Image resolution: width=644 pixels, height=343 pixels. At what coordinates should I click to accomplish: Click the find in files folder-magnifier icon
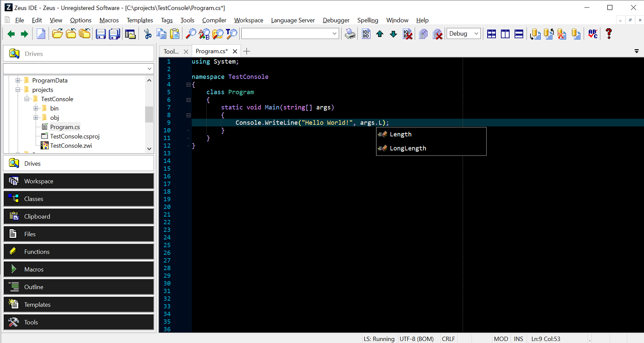tap(218, 34)
